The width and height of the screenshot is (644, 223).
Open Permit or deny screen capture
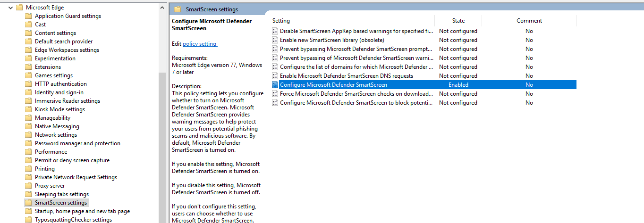pos(72,160)
